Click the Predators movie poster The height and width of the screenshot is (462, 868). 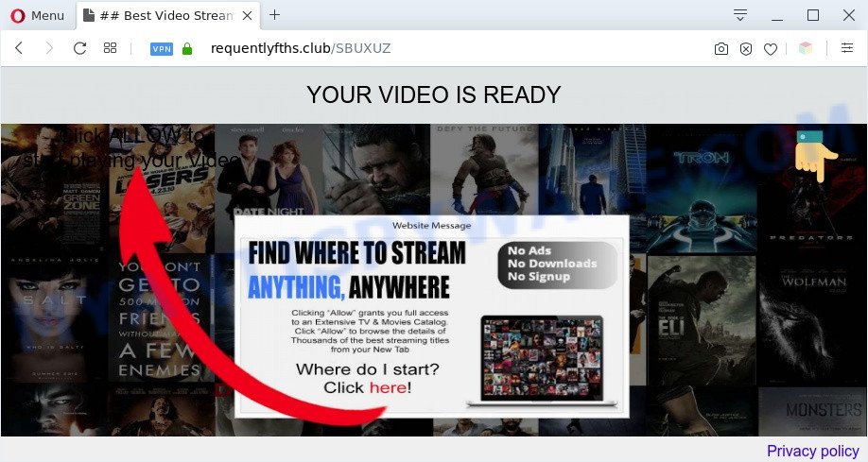(812, 188)
